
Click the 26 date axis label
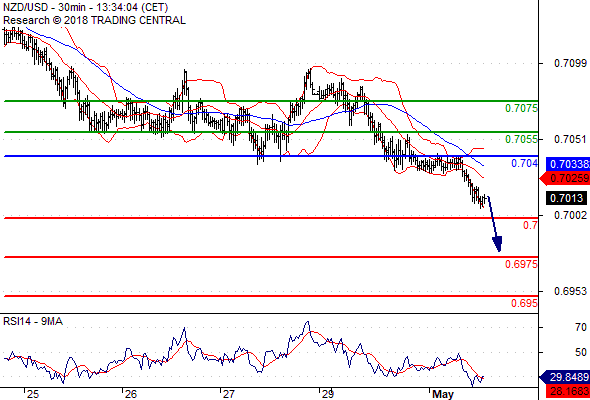click(x=131, y=394)
